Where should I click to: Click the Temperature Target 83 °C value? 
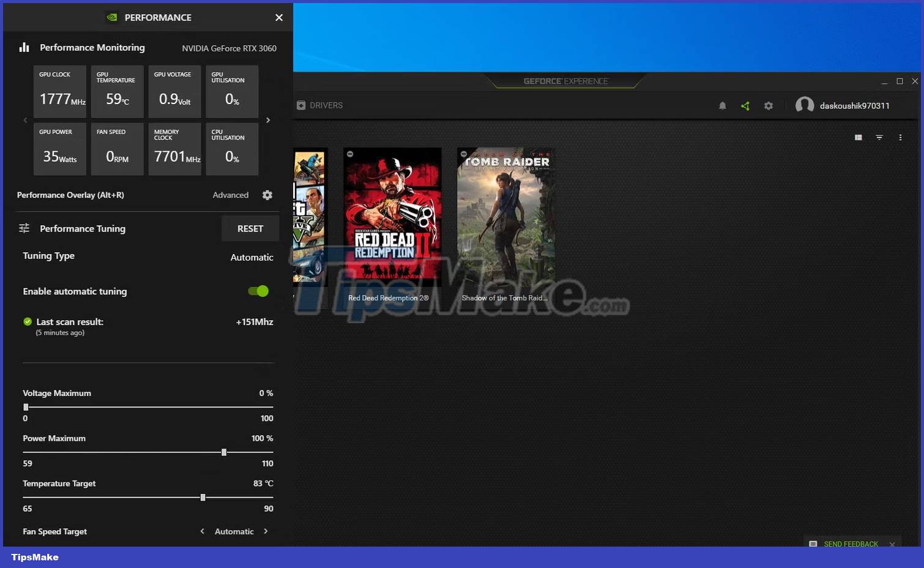click(x=263, y=484)
